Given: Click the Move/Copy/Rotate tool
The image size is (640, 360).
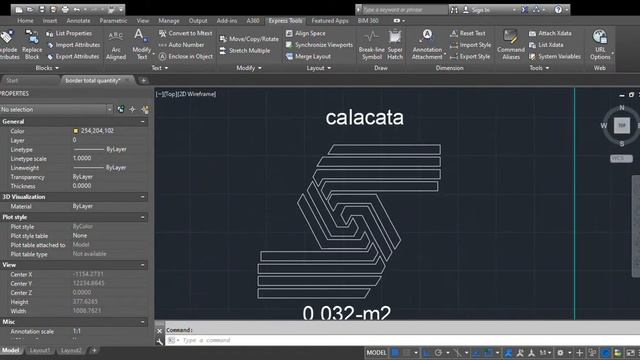Looking at the screenshot, I should pyautogui.click(x=249, y=39).
